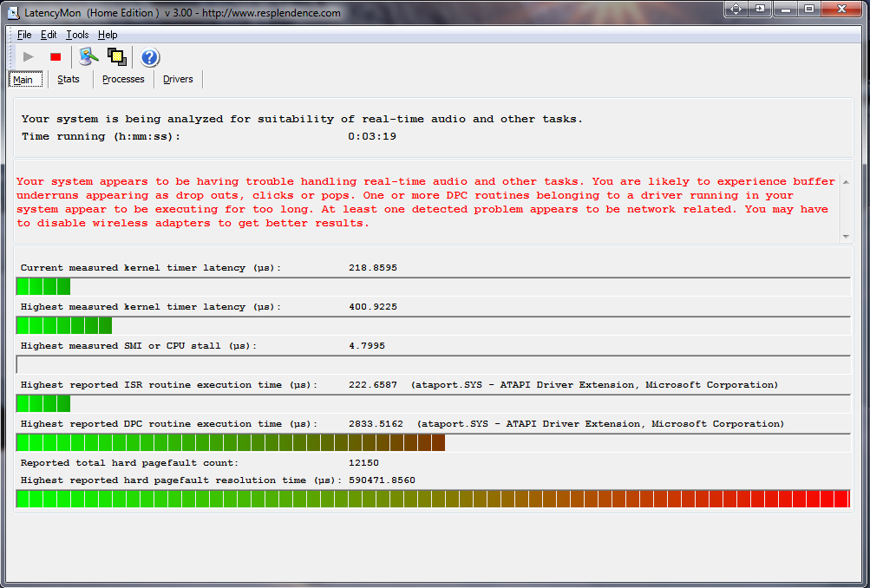This screenshot has height=588, width=870.
Task: Stop the monitor with the red square
Action: [56, 57]
